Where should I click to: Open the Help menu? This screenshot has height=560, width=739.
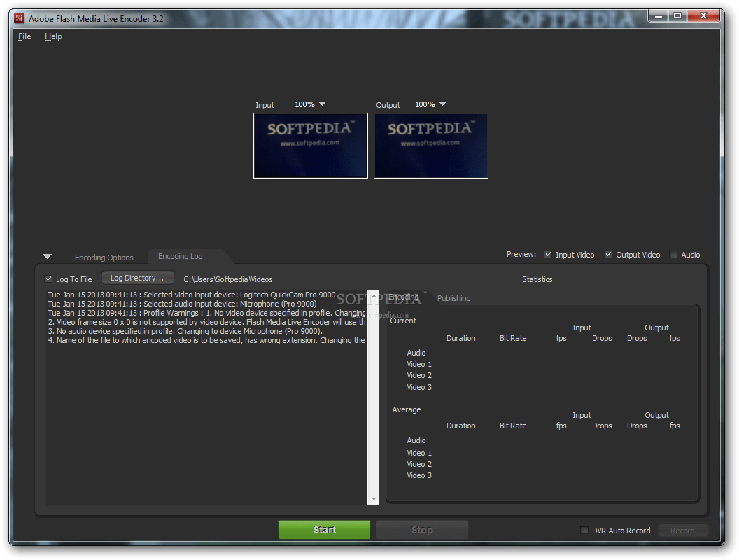pyautogui.click(x=53, y=36)
